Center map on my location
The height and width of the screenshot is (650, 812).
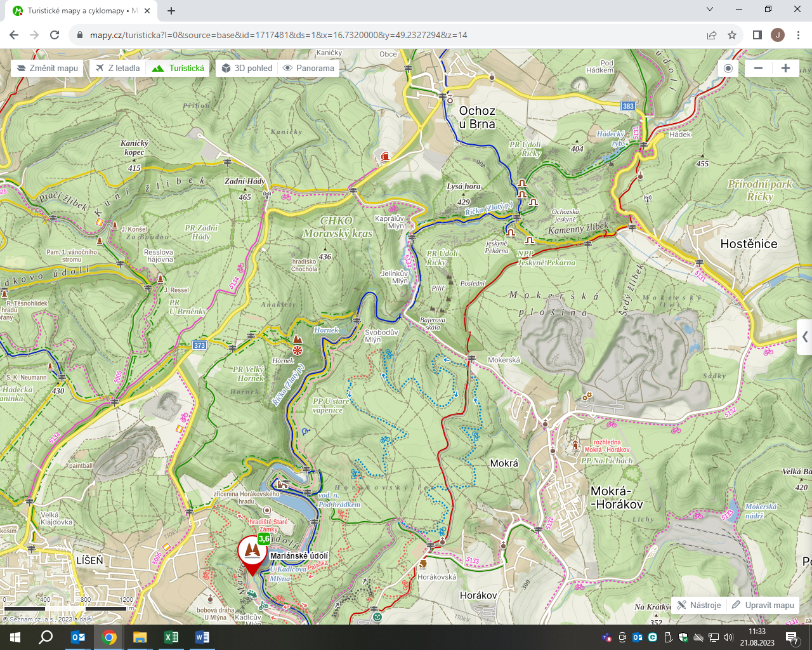click(x=728, y=69)
